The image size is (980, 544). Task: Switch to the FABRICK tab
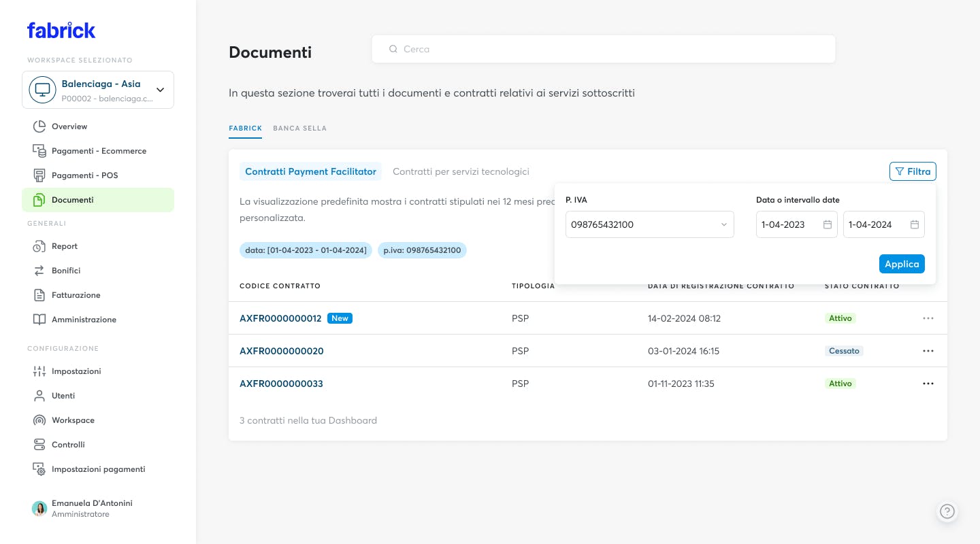click(245, 128)
